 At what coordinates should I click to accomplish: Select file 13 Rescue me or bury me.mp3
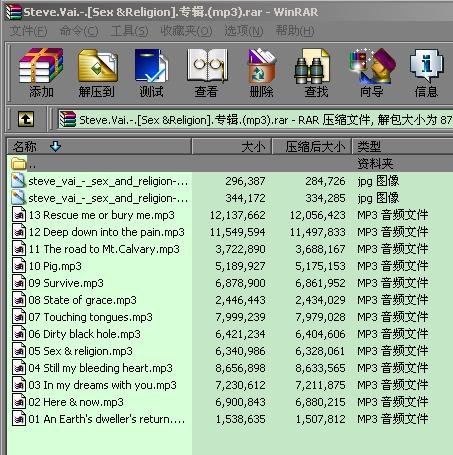click(x=101, y=215)
